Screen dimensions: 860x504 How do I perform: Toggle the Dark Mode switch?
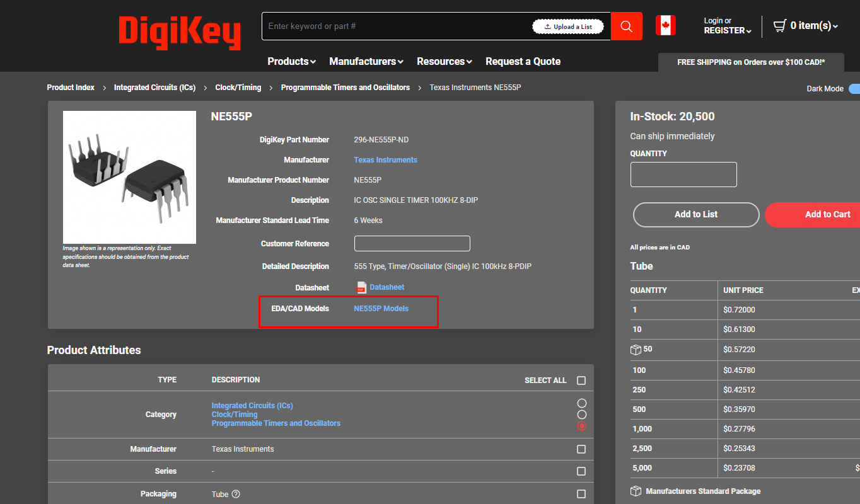coord(854,89)
